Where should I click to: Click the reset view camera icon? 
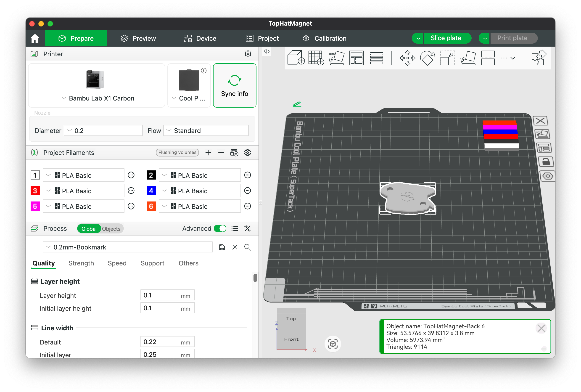tap(332, 344)
